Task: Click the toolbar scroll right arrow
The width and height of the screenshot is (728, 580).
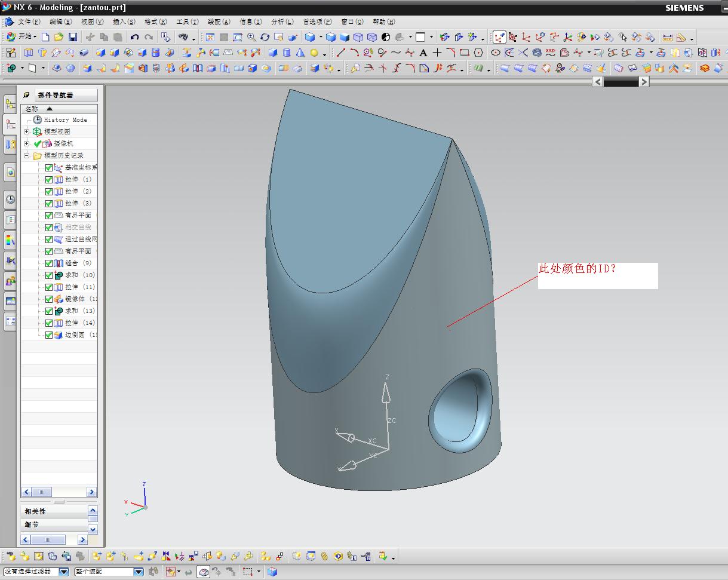Action: pyautogui.click(x=644, y=82)
